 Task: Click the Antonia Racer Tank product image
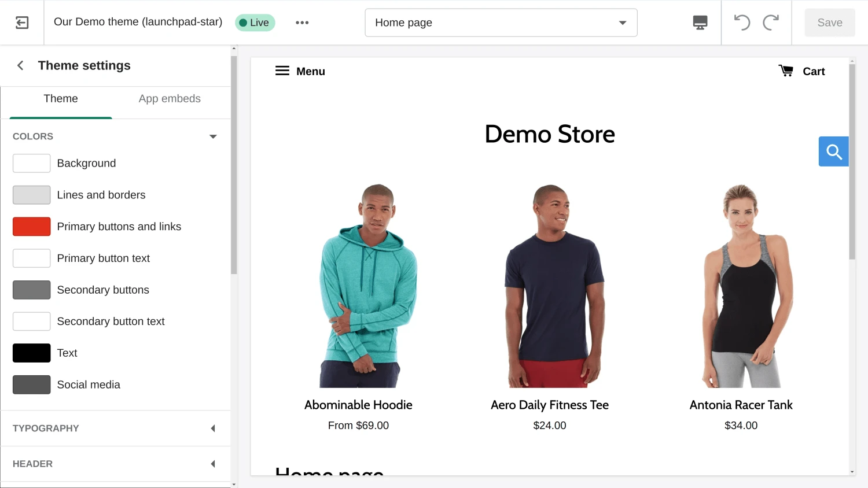pos(741,286)
